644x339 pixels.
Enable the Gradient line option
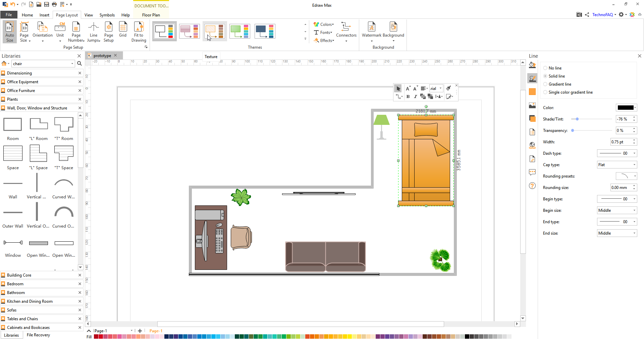[545, 84]
